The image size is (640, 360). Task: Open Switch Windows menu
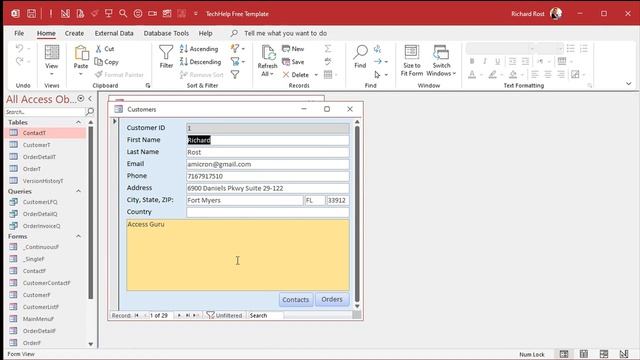click(x=441, y=60)
